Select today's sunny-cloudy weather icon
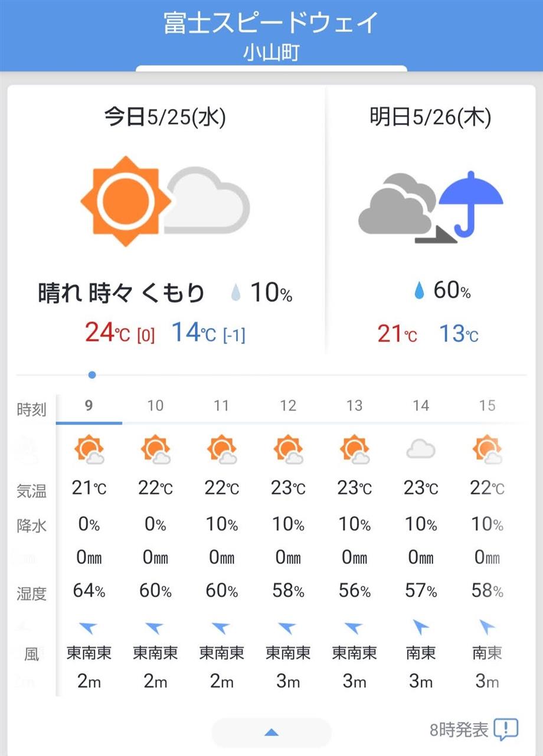The width and height of the screenshot is (543, 756). [165, 201]
